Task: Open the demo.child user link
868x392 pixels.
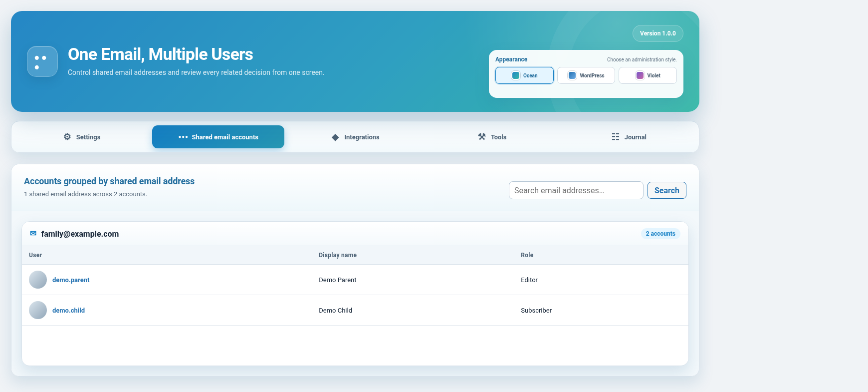Action: (x=68, y=310)
